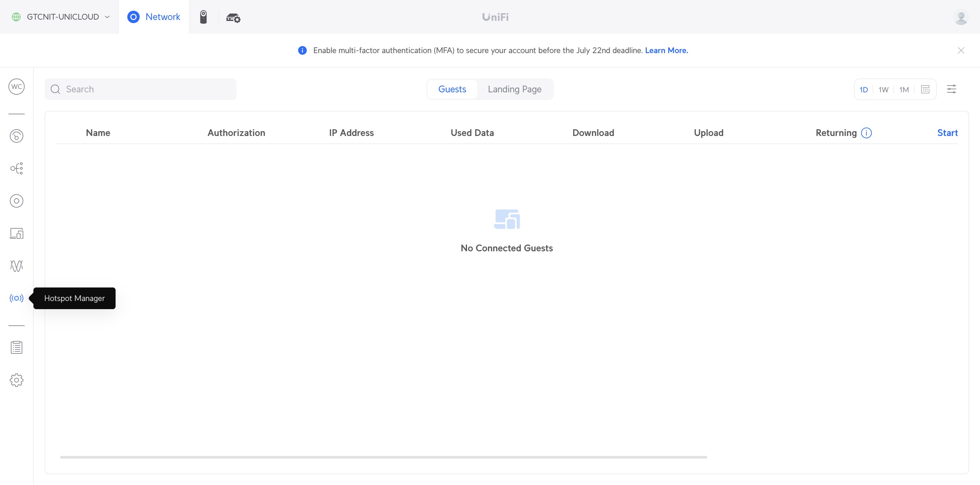
Task: Open Client Devices sidebar icon
Action: coord(16,233)
